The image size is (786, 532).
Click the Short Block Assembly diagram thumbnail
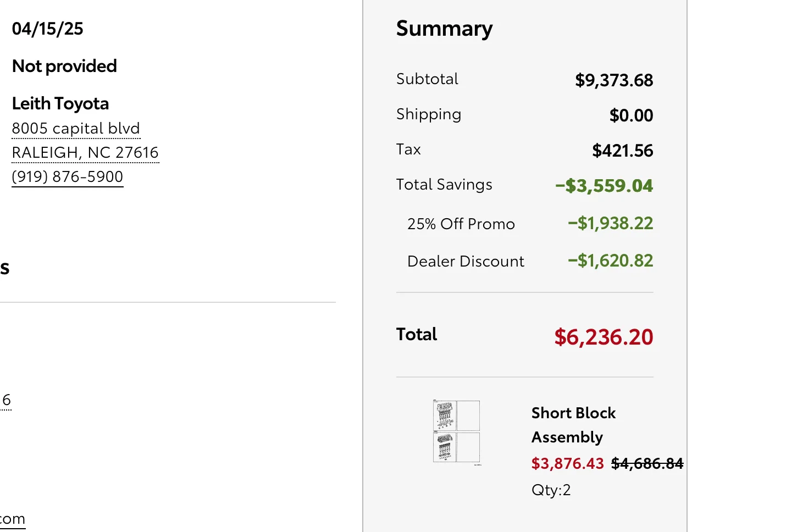456,433
